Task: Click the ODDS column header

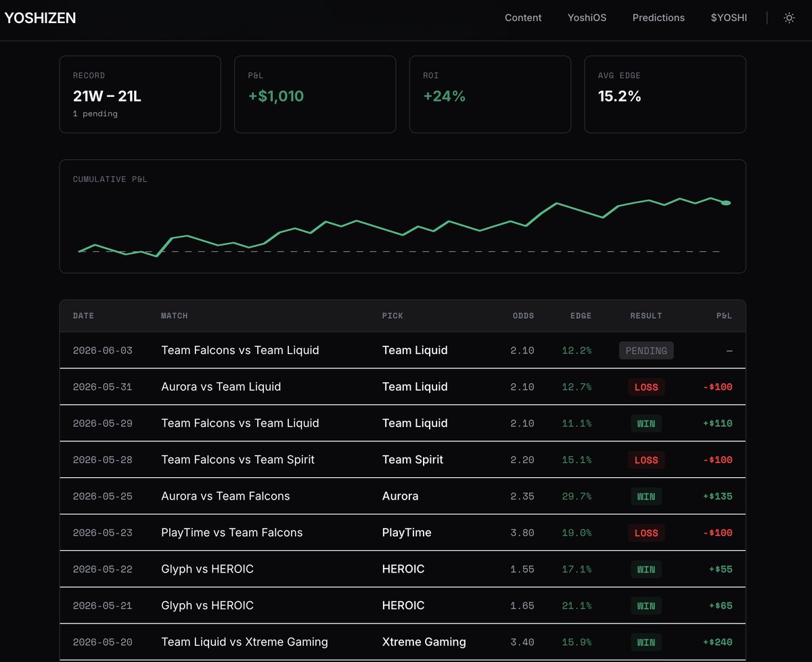Action: pos(523,316)
